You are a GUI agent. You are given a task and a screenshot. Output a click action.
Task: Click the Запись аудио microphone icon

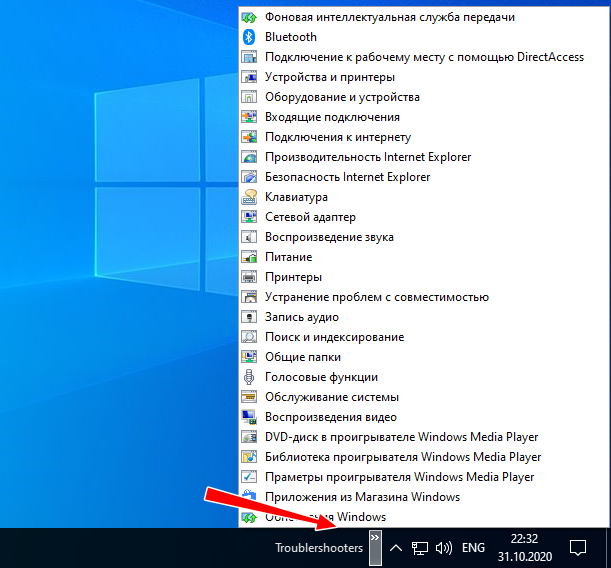pyautogui.click(x=249, y=317)
